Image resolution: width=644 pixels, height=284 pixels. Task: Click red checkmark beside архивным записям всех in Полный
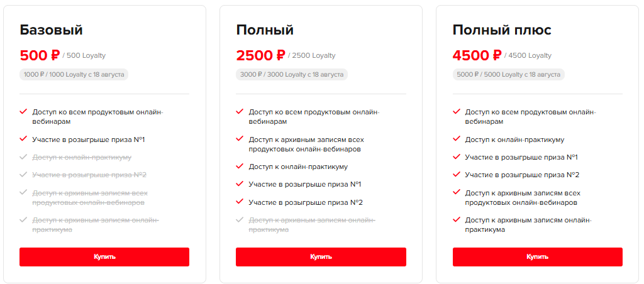pyautogui.click(x=240, y=139)
